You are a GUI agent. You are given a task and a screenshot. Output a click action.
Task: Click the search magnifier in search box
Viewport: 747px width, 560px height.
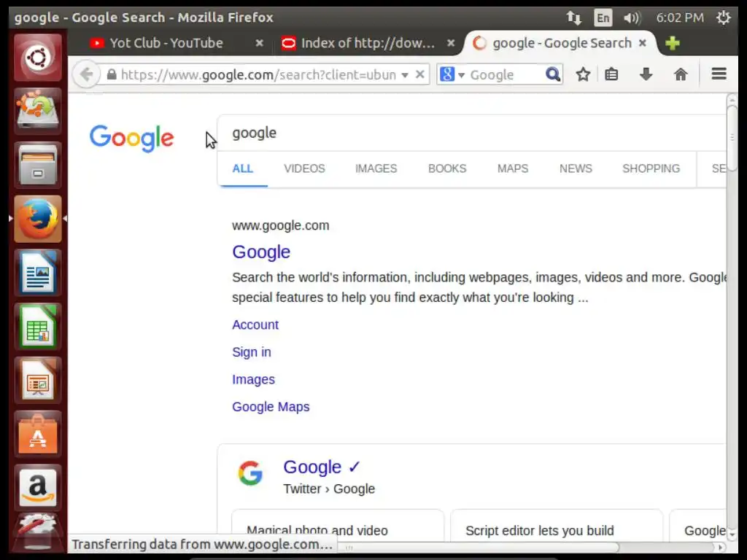point(553,74)
